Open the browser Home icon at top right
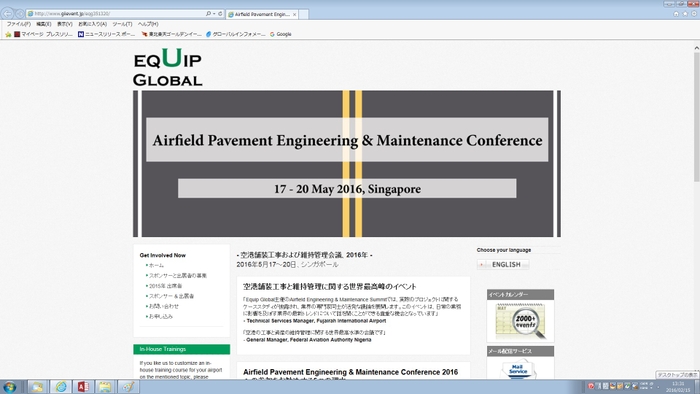Viewport: 700px width, 394px height. 676,14
